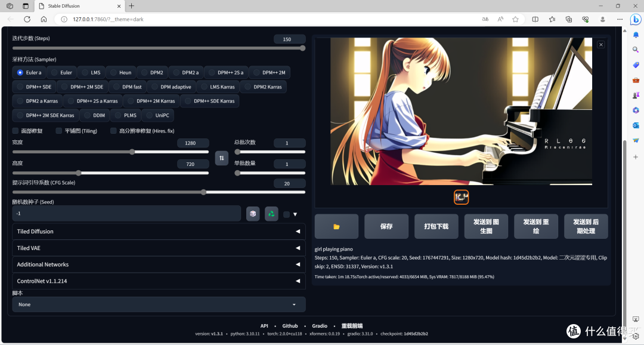Click the generated image gallery thumbnail
This screenshot has width=644, height=345.
(x=461, y=197)
